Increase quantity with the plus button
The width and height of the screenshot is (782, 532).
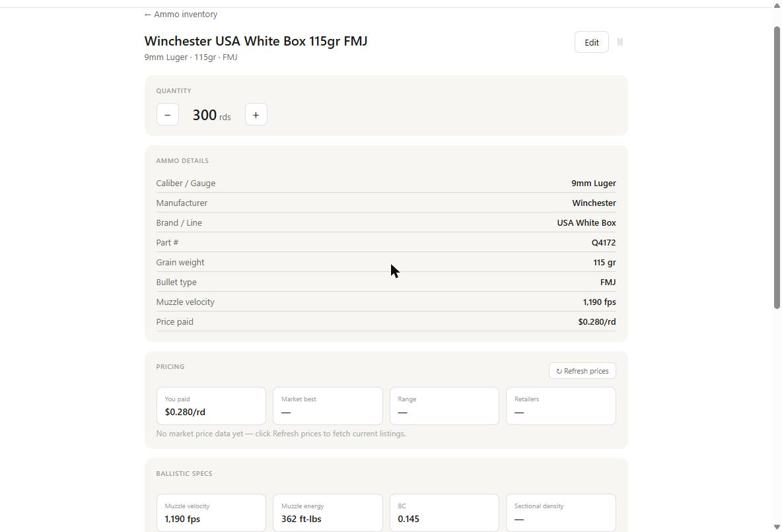click(256, 115)
